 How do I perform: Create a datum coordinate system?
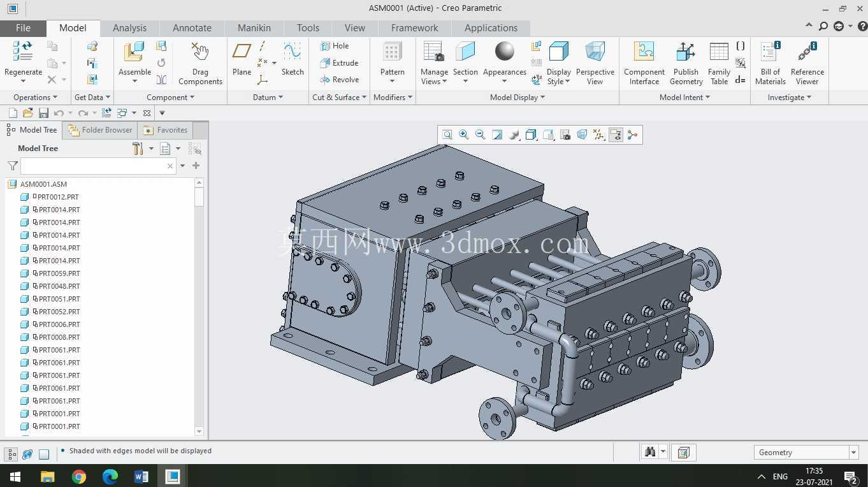tap(263, 80)
